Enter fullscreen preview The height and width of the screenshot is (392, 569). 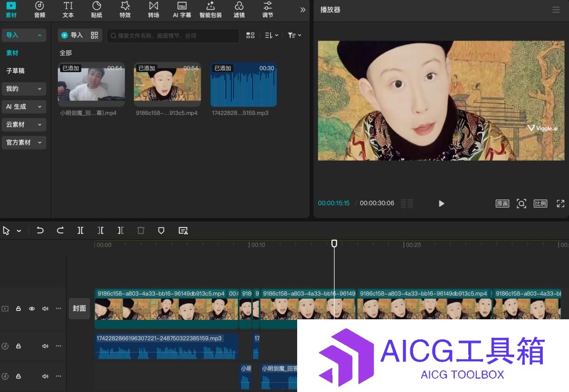coord(560,203)
